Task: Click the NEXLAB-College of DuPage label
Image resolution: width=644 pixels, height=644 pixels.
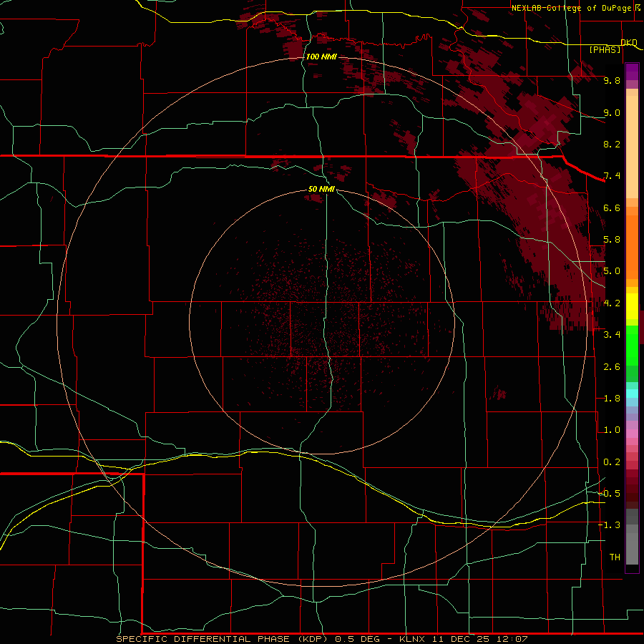Action: point(571,8)
